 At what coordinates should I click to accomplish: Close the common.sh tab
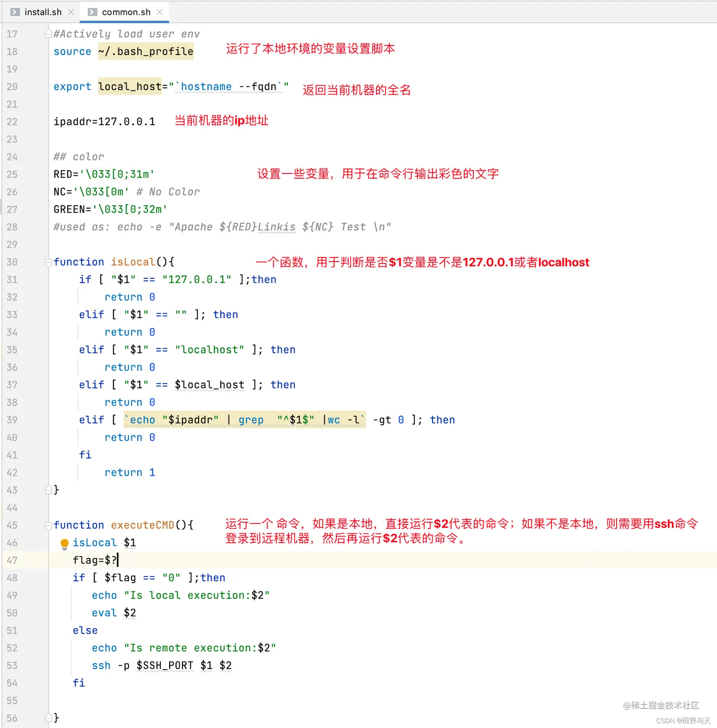click(x=160, y=12)
